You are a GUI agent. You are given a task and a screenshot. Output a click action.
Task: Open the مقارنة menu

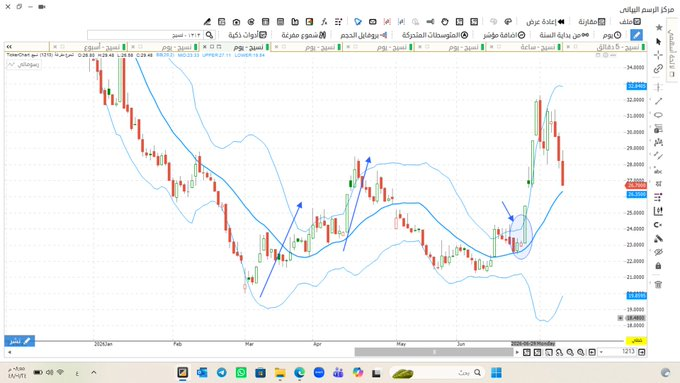[592, 22]
